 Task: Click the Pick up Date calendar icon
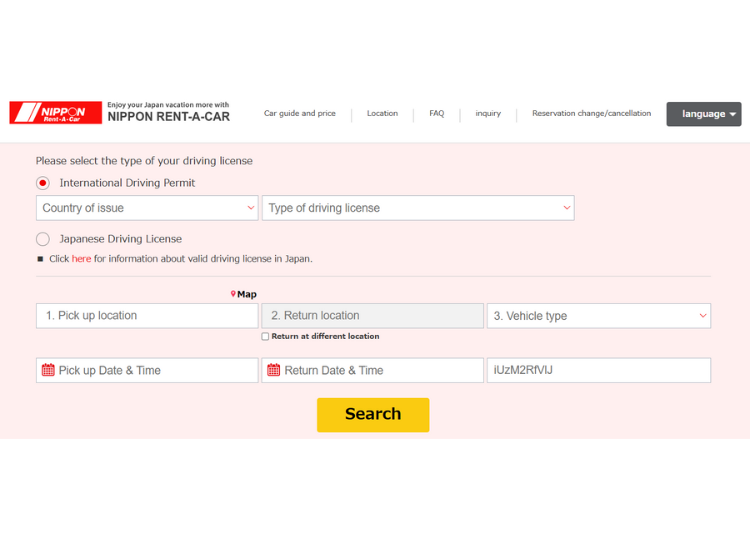[x=48, y=370]
